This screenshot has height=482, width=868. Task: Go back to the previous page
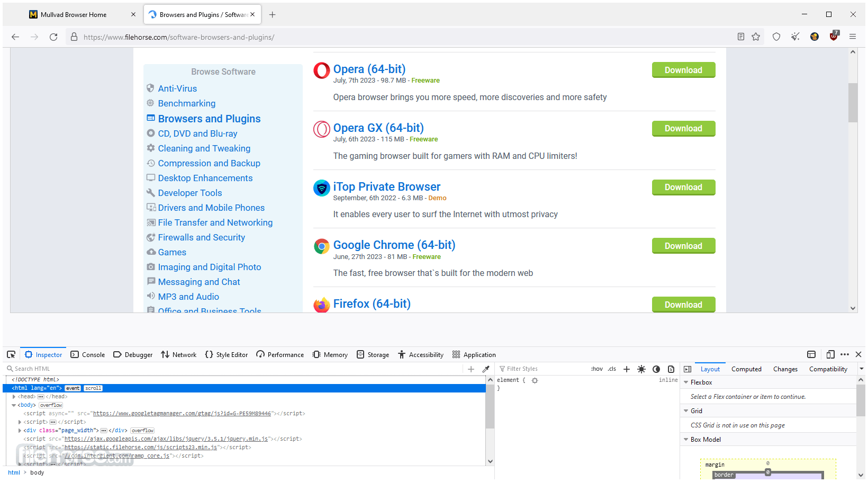coord(15,37)
